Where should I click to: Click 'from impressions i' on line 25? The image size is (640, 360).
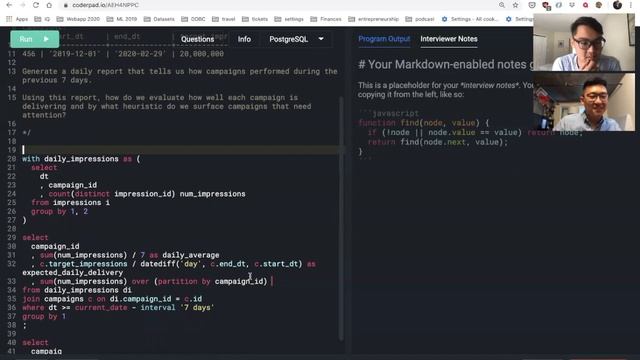pyautogui.click(x=71, y=202)
